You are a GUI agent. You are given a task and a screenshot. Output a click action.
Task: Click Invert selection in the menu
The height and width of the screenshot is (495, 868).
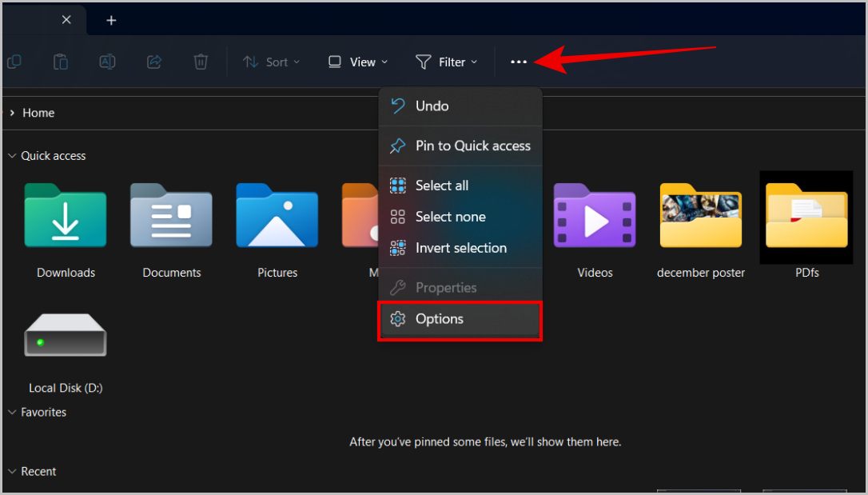(x=460, y=248)
